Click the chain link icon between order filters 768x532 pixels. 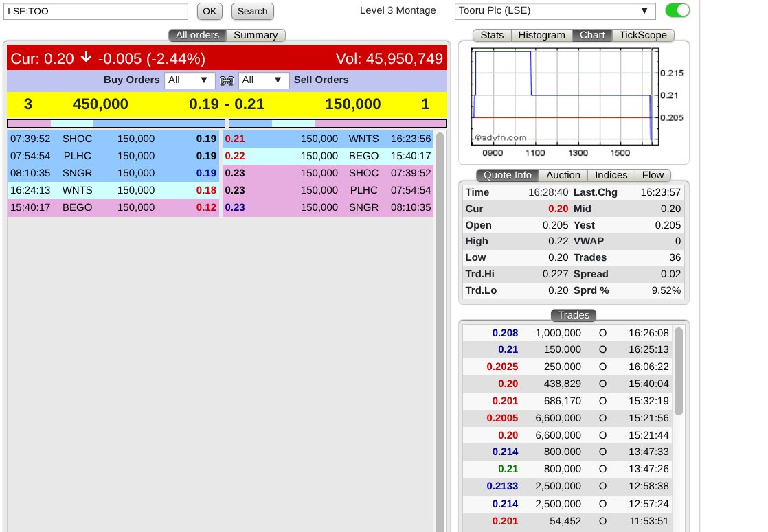click(x=227, y=80)
